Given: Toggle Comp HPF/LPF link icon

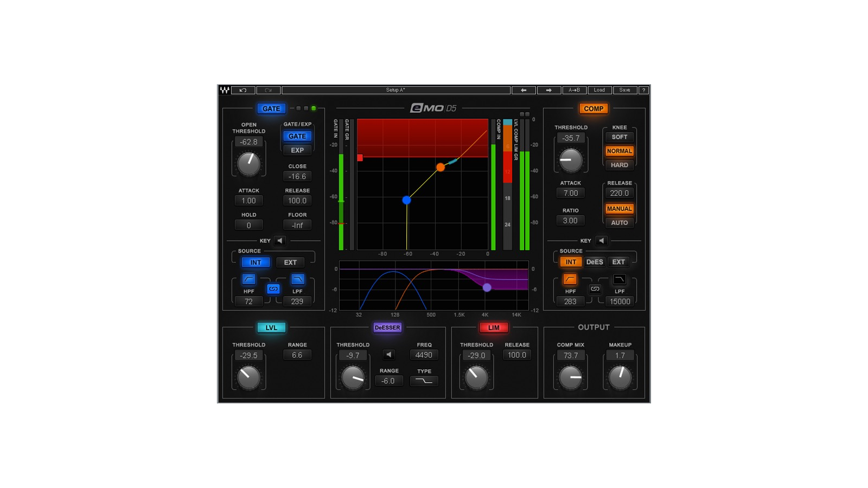Looking at the screenshot, I should 595,289.
